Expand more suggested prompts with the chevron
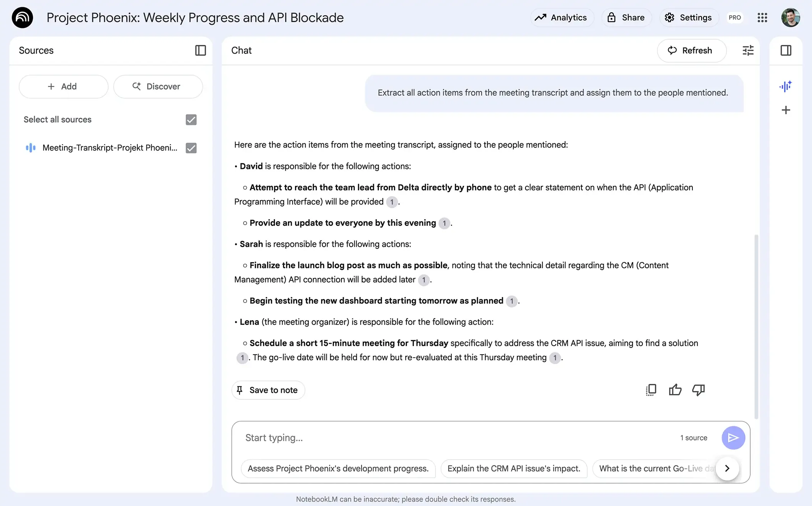The width and height of the screenshot is (812, 506). 727,468
